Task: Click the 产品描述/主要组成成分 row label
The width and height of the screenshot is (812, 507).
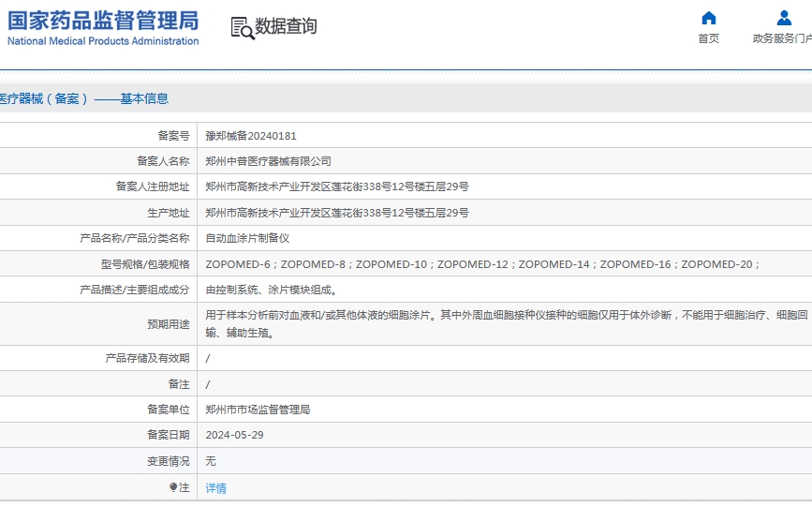Action: (135, 290)
